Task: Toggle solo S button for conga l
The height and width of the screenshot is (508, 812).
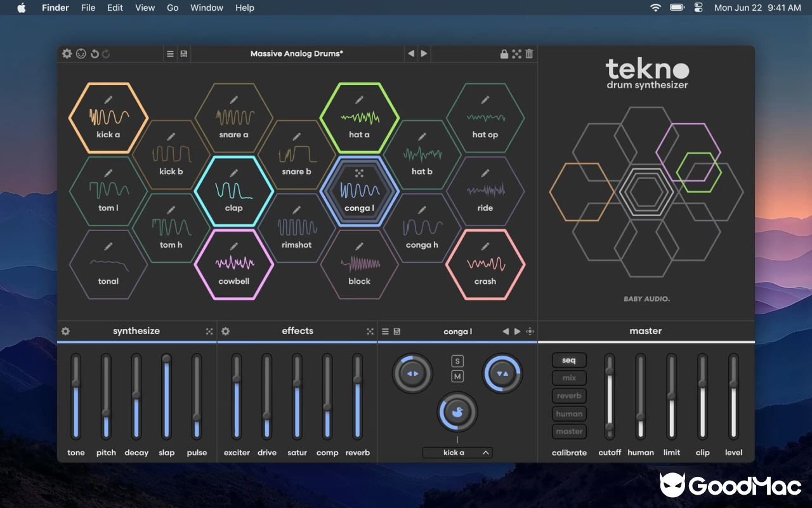Action: point(457,361)
